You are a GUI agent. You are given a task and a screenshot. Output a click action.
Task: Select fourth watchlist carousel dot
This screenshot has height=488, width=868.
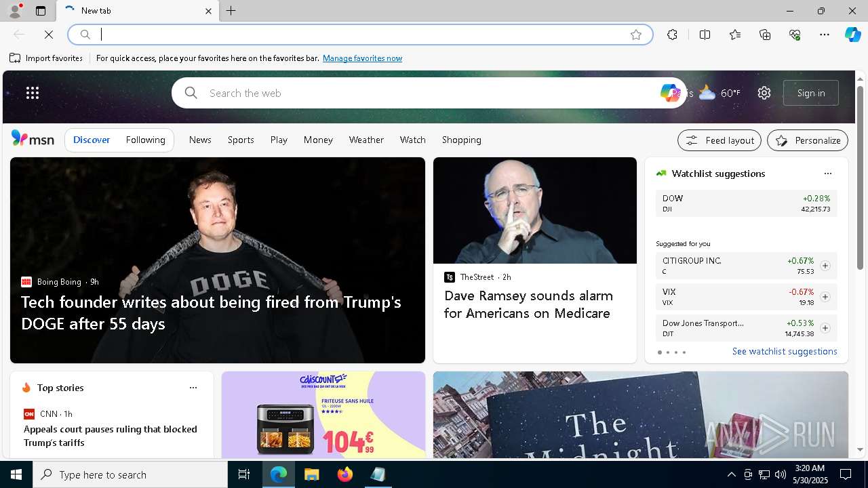(684, 352)
